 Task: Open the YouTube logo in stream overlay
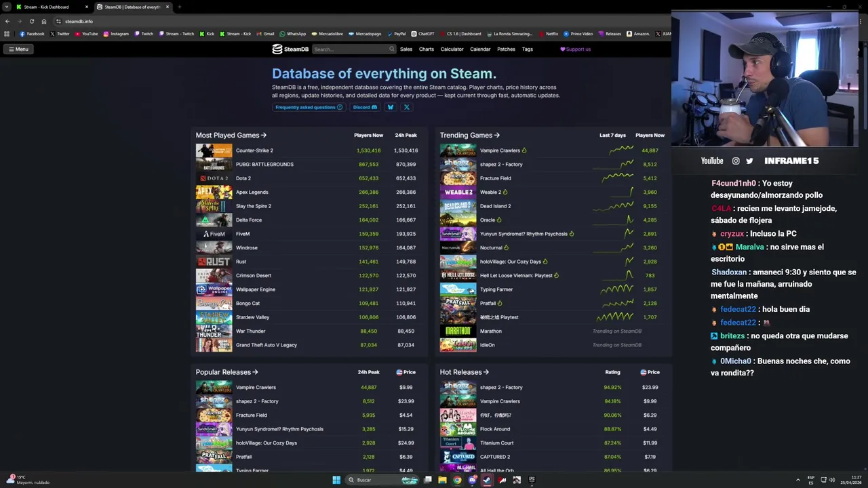click(x=712, y=161)
